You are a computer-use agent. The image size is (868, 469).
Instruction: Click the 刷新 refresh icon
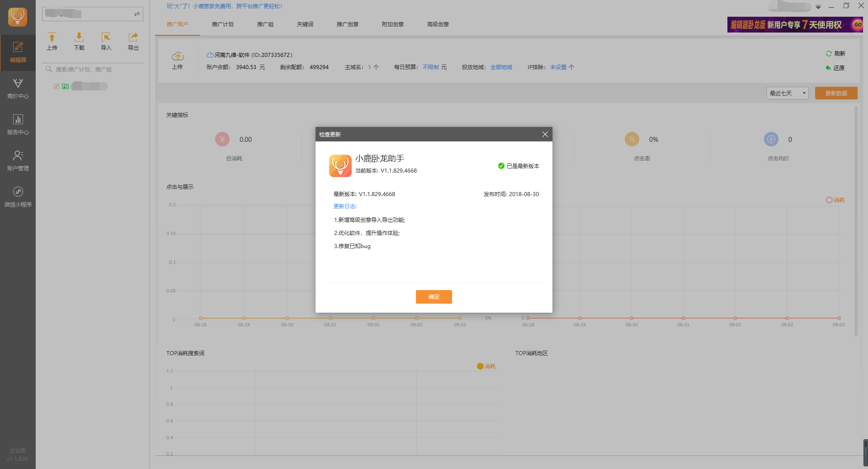click(829, 53)
